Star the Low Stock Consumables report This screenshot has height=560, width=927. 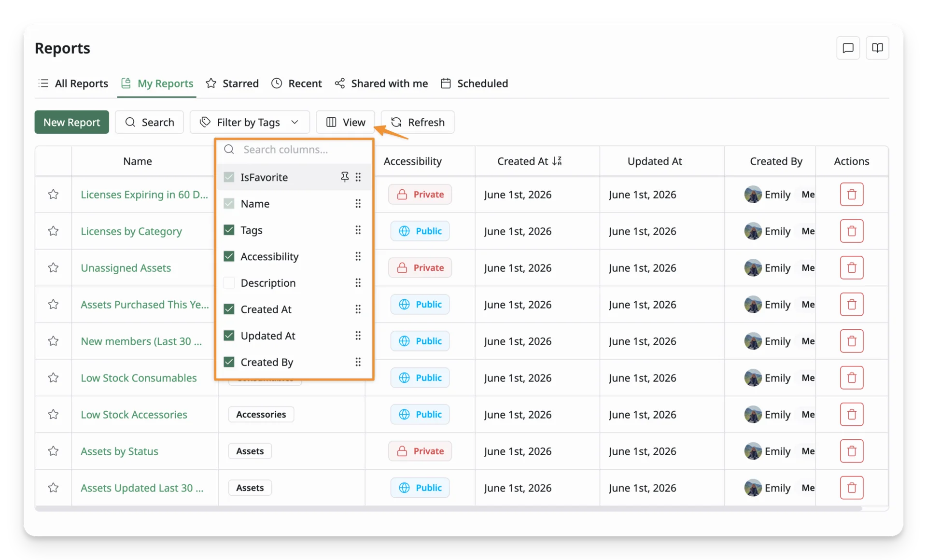(53, 378)
